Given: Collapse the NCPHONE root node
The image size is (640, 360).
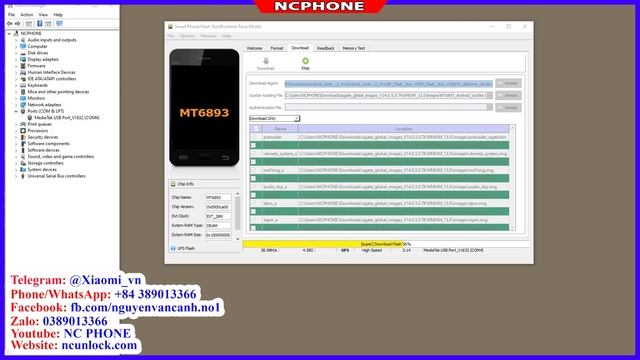Looking at the screenshot, I should point(9,33).
